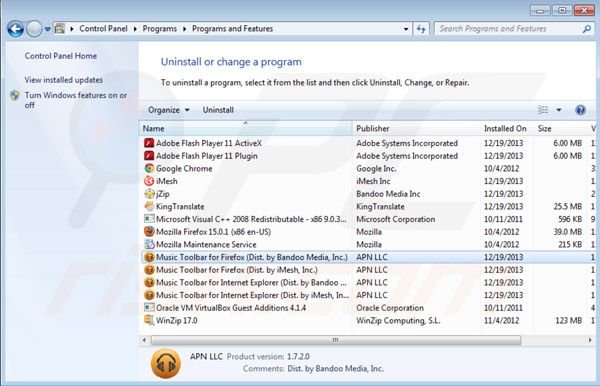
Task: Click the shield icon beside Turn Windows features
Action: (x=15, y=95)
